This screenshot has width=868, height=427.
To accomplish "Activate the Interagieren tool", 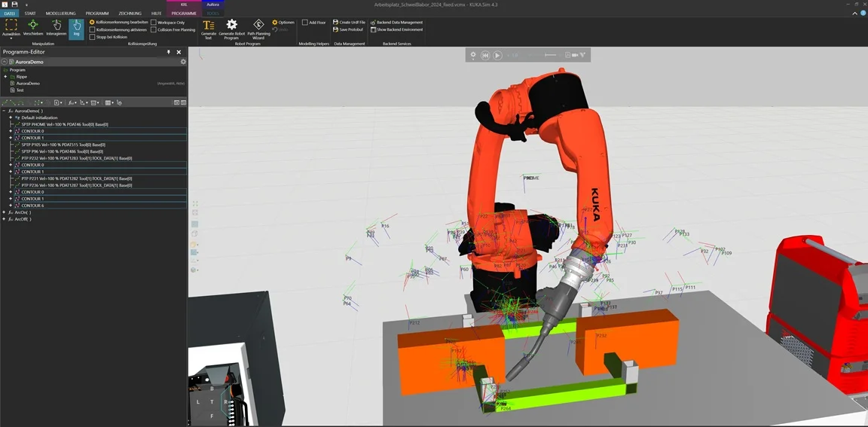I will tap(56, 29).
